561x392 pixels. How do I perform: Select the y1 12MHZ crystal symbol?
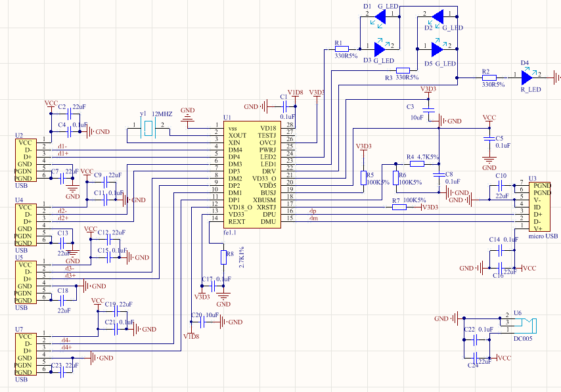click(148, 129)
